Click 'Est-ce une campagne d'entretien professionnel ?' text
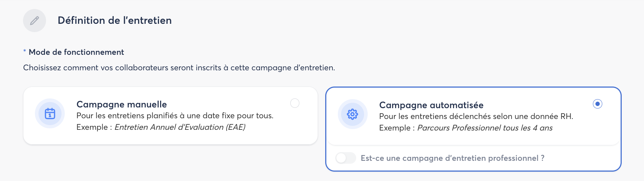The width and height of the screenshot is (644, 181). click(x=453, y=158)
